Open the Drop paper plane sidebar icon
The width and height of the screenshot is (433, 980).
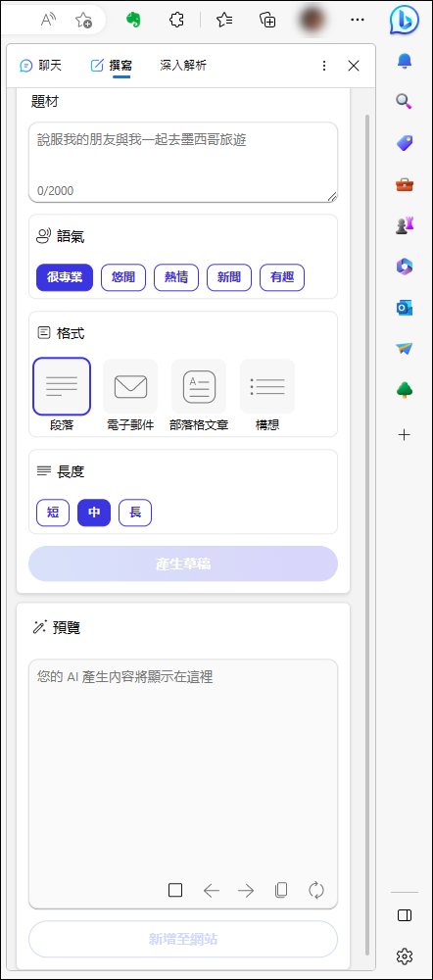(x=405, y=349)
